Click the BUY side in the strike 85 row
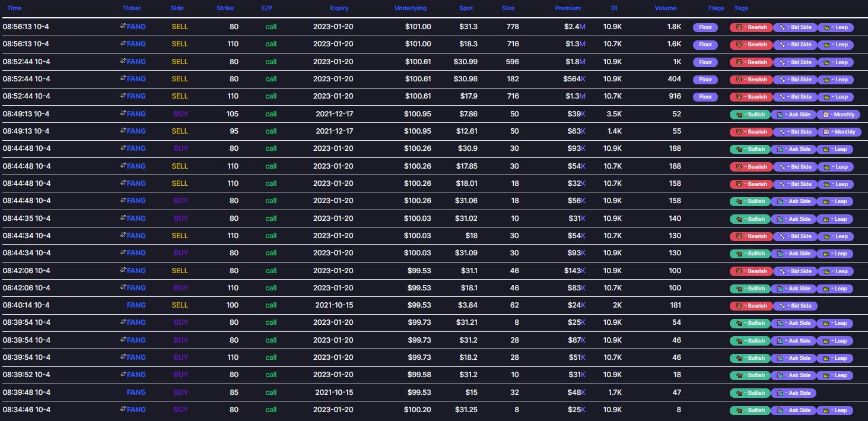 coord(181,392)
